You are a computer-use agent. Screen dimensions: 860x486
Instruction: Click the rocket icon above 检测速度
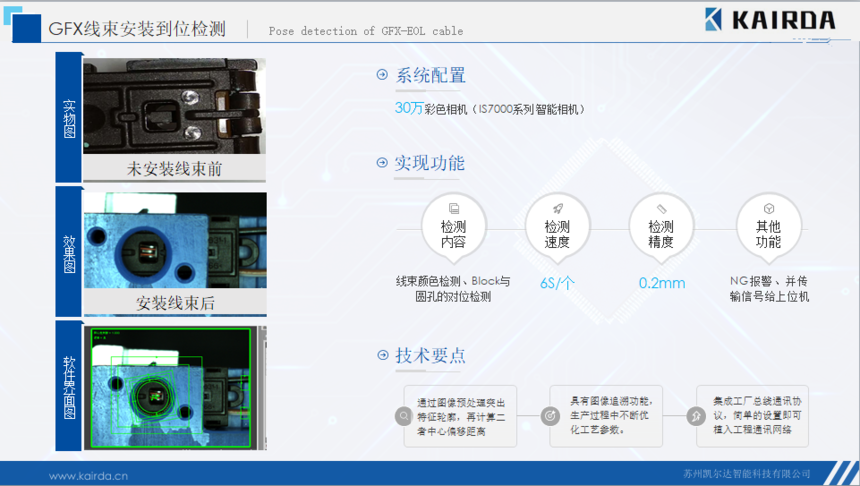[558, 208]
